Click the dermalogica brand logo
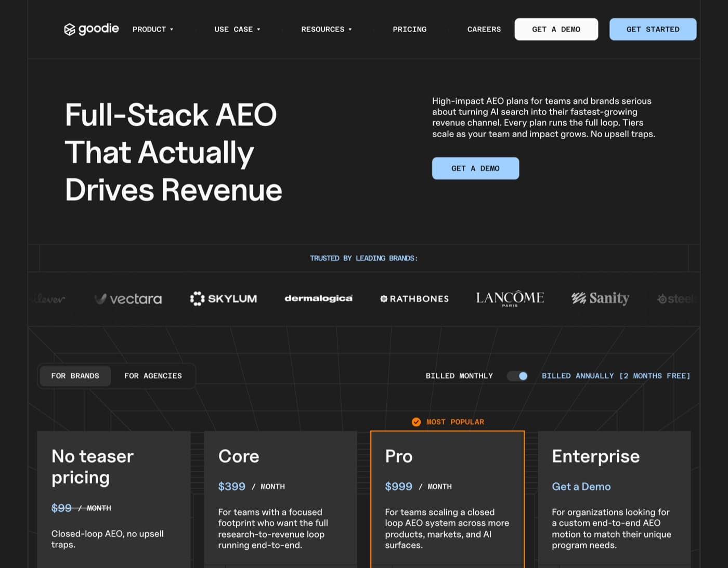The height and width of the screenshot is (568, 728). pos(318,298)
